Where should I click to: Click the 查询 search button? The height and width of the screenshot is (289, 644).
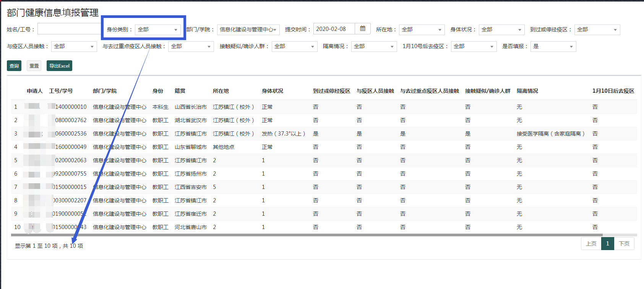click(x=14, y=66)
